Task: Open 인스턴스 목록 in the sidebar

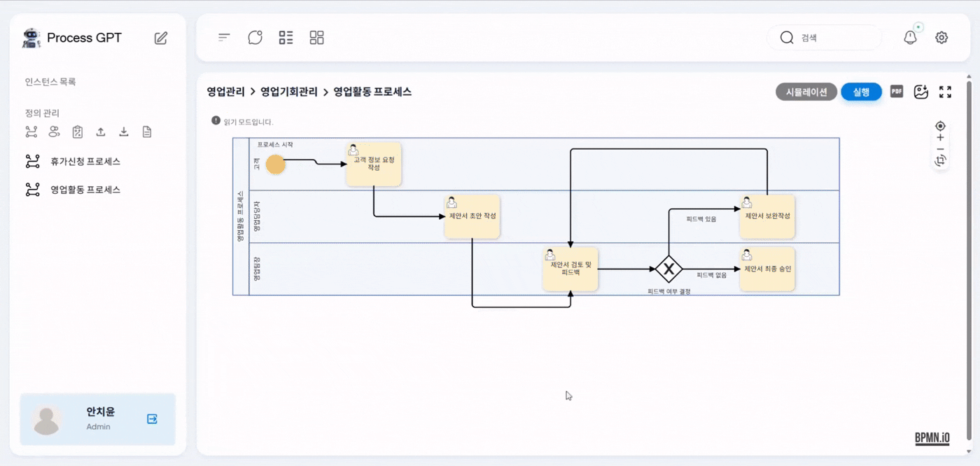Action: click(50, 82)
